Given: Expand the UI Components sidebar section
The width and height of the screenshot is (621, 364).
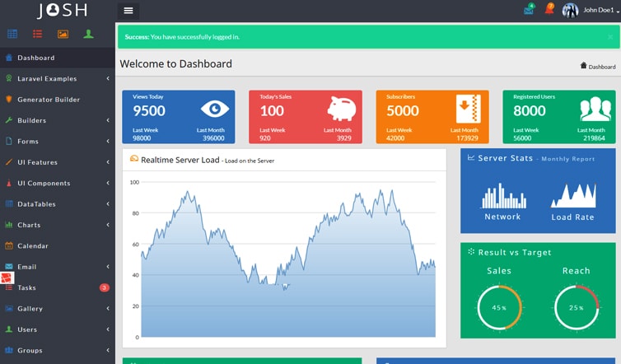Looking at the screenshot, I should pos(44,183).
